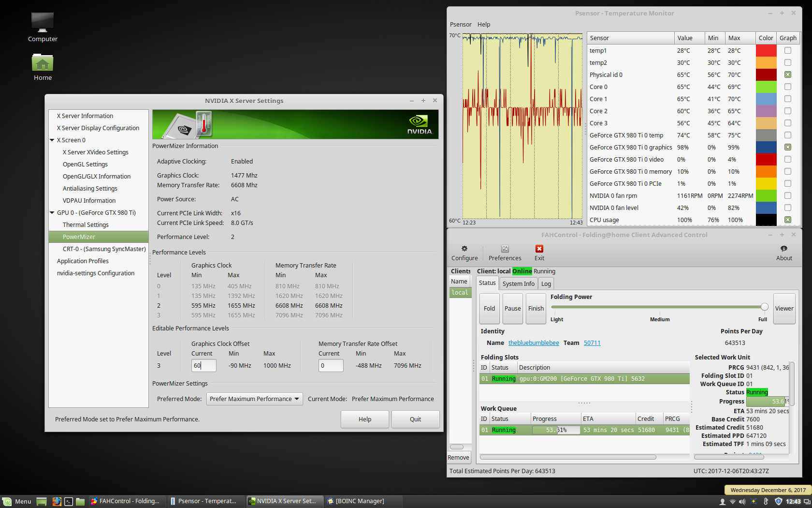Image resolution: width=812 pixels, height=508 pixels.
Task: Click the Memory Transfer Rate Offset field
Action: tap(331, 366)
